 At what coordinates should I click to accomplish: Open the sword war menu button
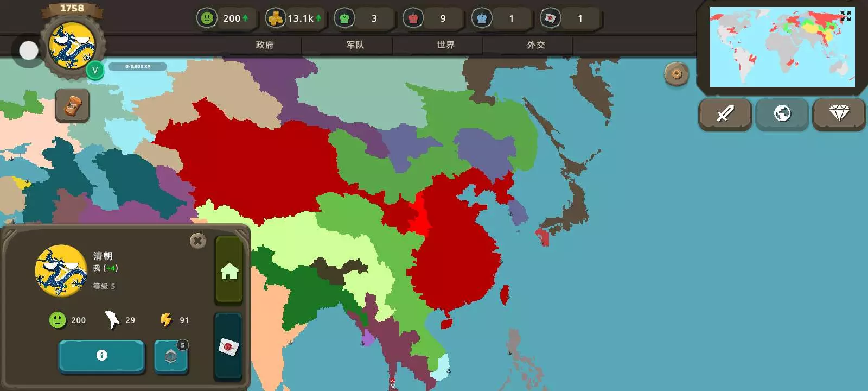tap(725, 113)
